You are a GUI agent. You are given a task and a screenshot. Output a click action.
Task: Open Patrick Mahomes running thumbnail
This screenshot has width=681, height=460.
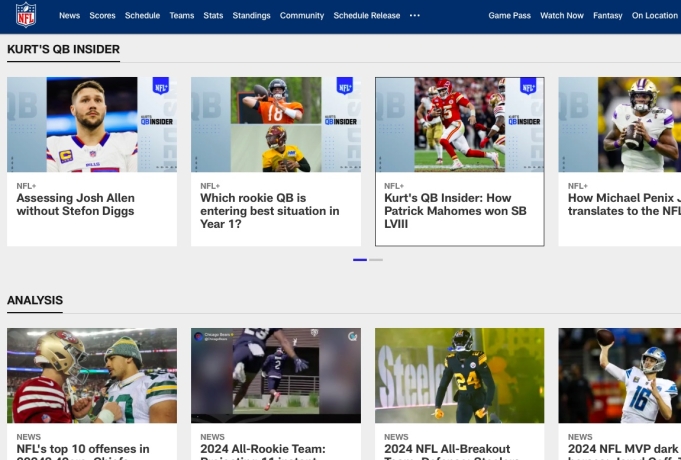click(x=460, y=125)
